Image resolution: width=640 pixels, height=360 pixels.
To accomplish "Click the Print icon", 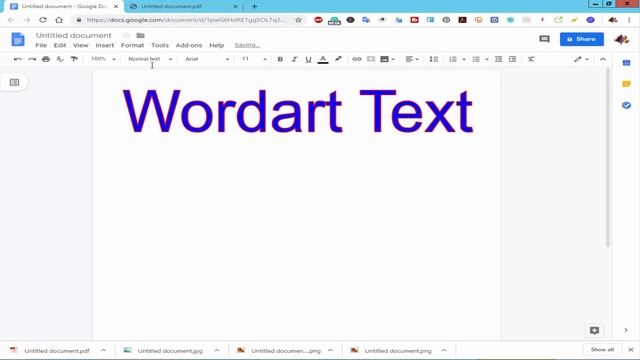I will [x=46, y=59].
